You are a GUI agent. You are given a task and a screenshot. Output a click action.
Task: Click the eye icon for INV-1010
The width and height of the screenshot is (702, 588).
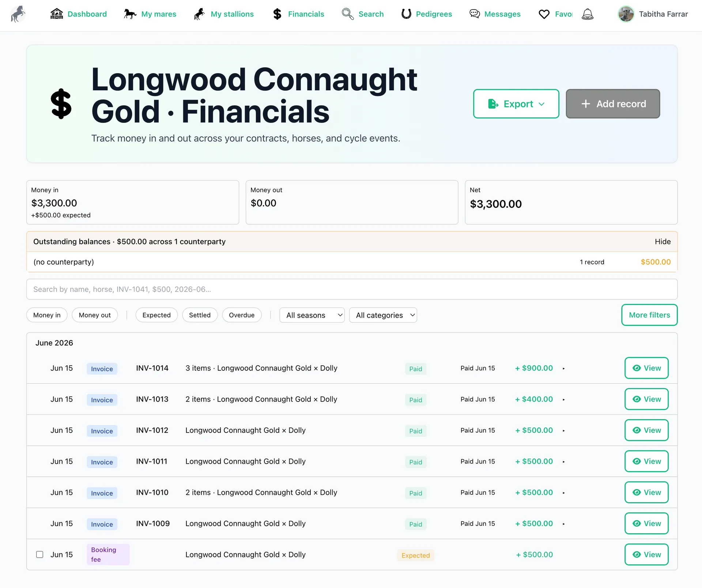pyautogui.click(x=637, y=493)
